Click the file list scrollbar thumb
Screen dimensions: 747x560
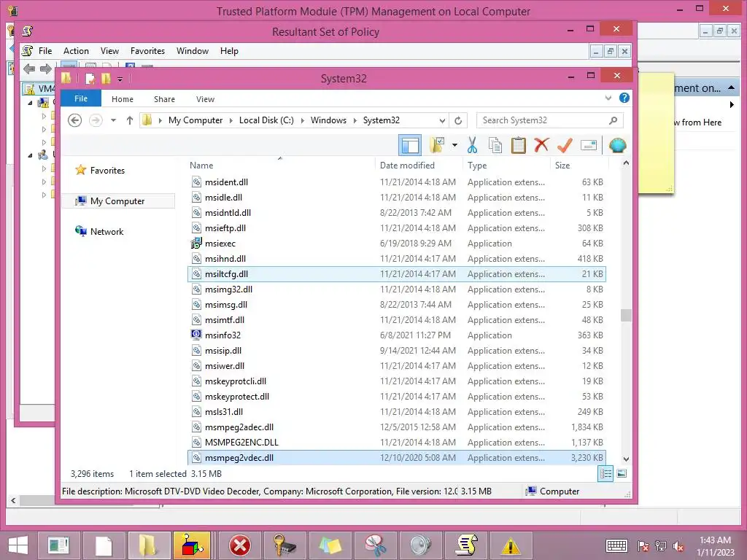[626, 315]
